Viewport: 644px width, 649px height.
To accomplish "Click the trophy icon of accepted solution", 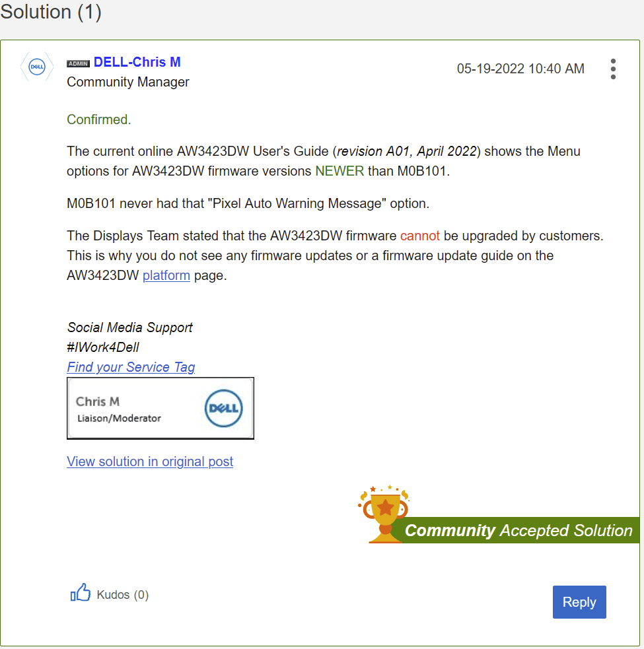I will click(x=384, y=514).
